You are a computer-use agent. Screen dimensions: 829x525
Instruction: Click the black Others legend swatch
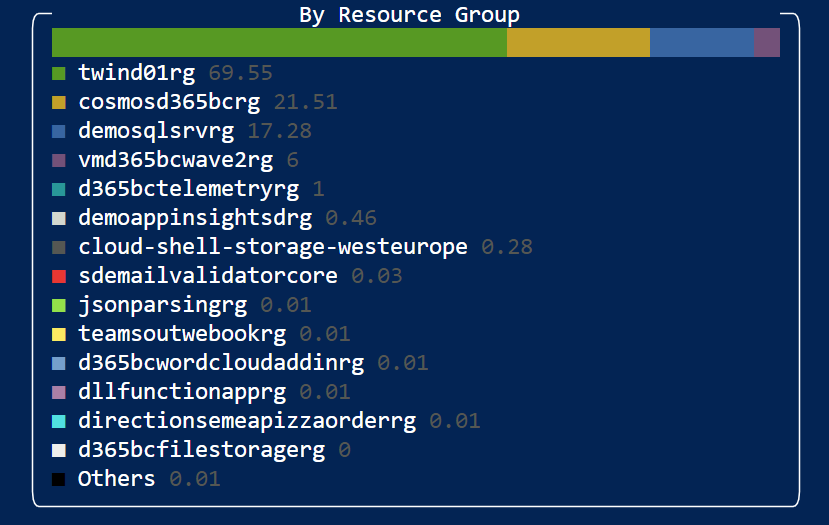tap(59, 479)
